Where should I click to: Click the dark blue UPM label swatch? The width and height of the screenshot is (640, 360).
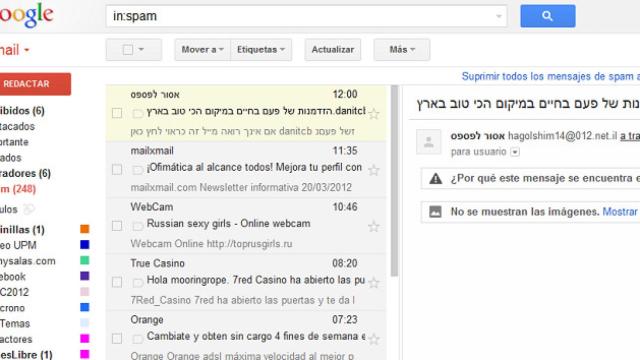click(84, 244)
